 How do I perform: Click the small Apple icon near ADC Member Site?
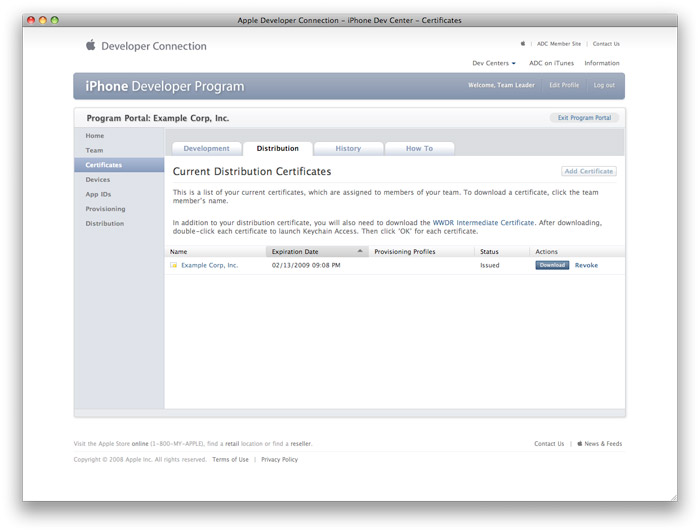pyautogui.click(x=523, y=44)
